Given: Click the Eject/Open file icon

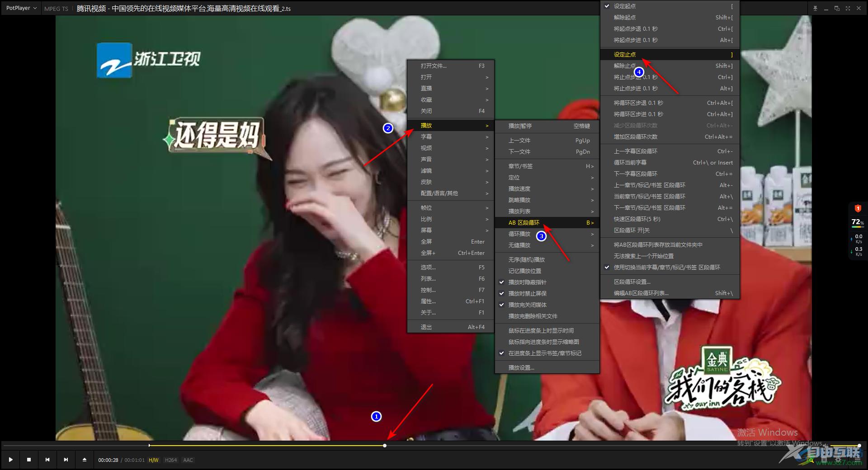Looking at the screenshot, I should click(85, 460).
